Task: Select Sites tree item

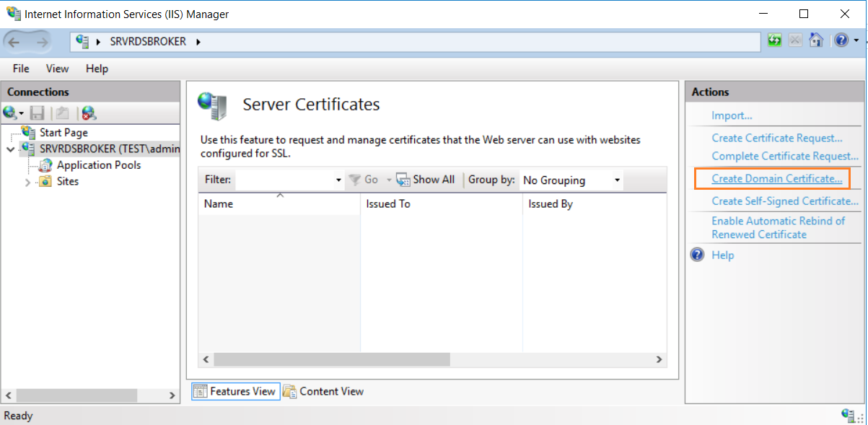Action: pos(68,181)
